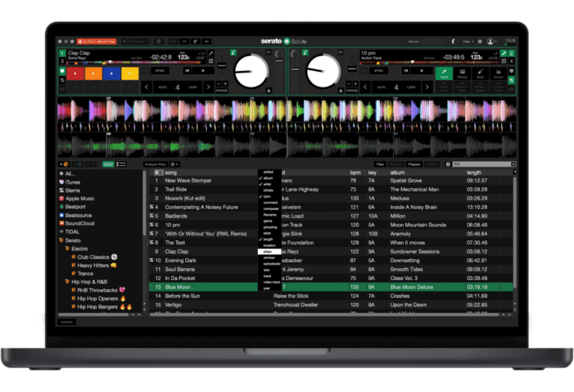Image resolution: width=574 pixels, height=392 pixels.
Task: Open the microphone stems icon on left deck
Action: pyautogui.click(x=212, y=54)
